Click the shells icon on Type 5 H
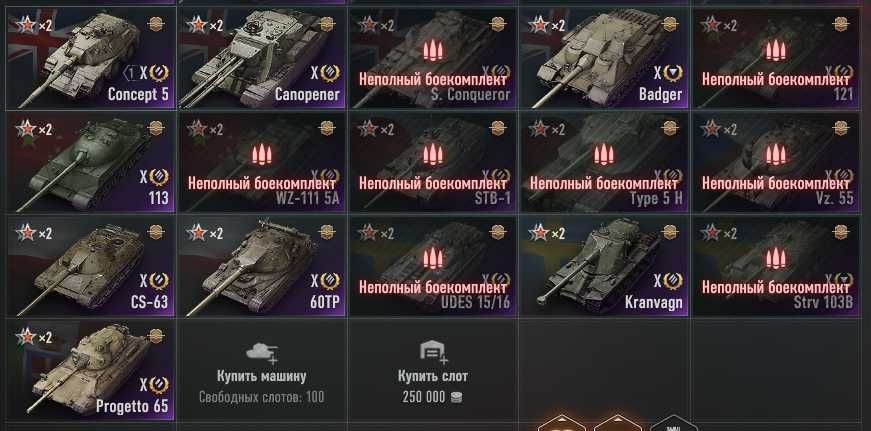871x431 pixels. pyautogui.click(x=604, y=155)
